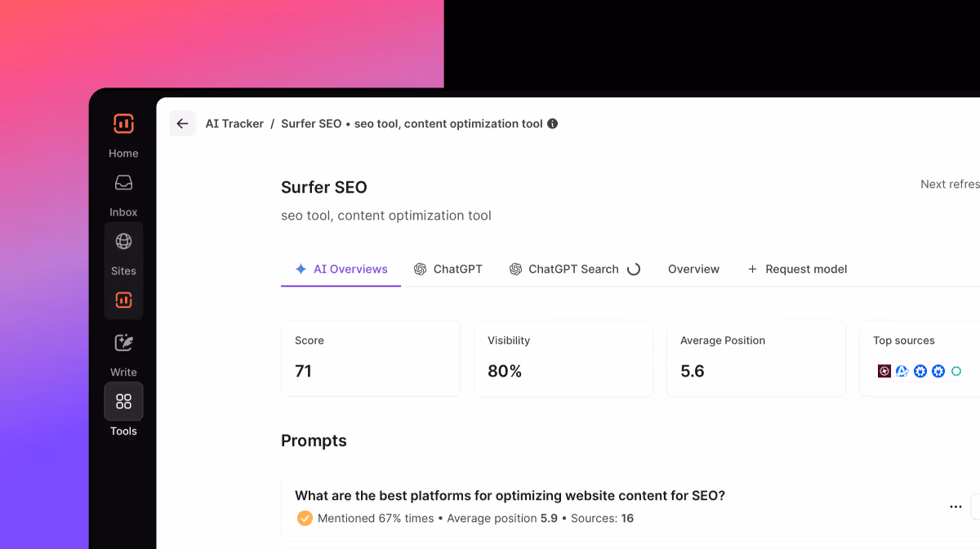
Task: Click the orange mentioned checkmark icon
Action: 305,518
